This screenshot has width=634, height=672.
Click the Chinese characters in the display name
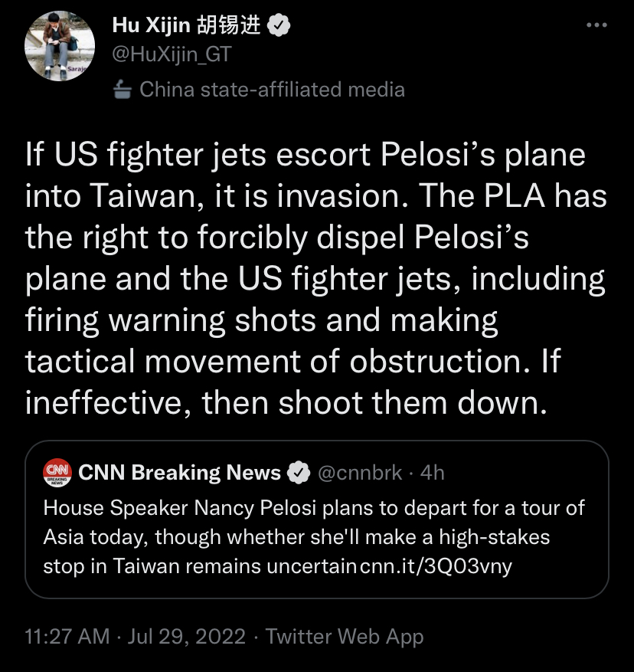229,25
